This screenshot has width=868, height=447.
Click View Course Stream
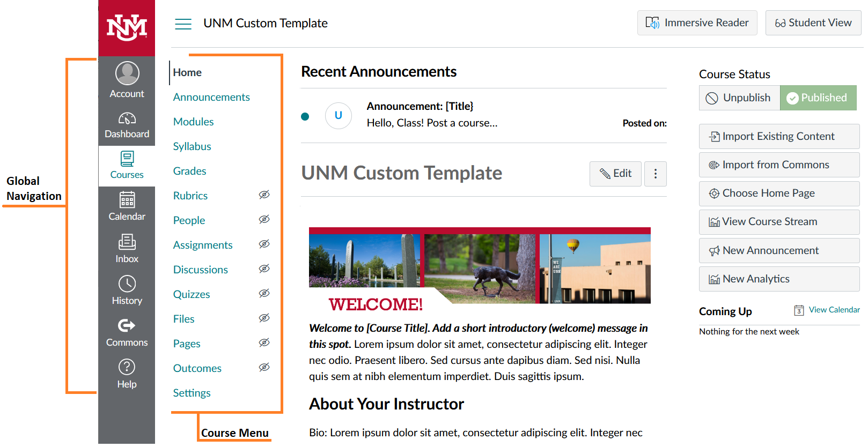[x=779, y=222]
